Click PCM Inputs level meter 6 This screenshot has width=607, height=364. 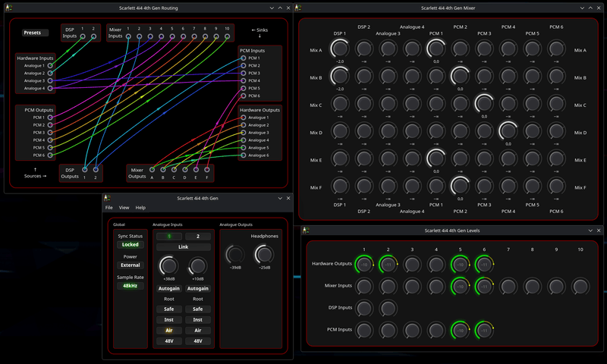[x=484, y=331]
